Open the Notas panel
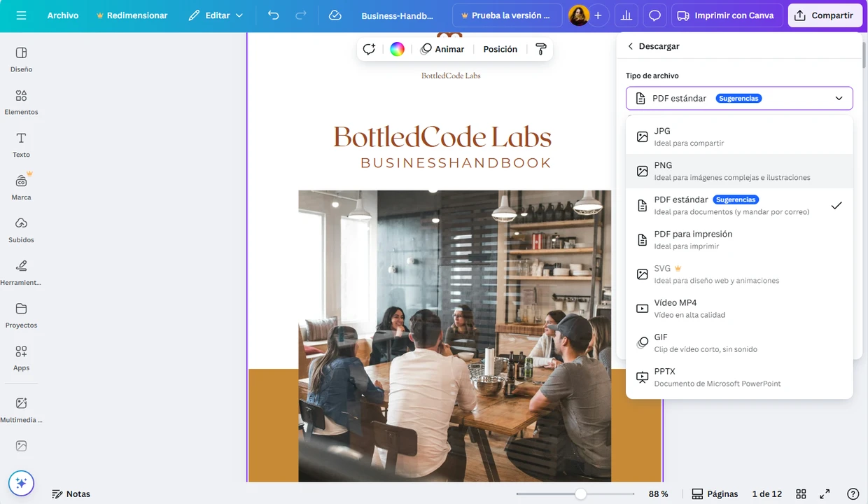 pos(71,493)
